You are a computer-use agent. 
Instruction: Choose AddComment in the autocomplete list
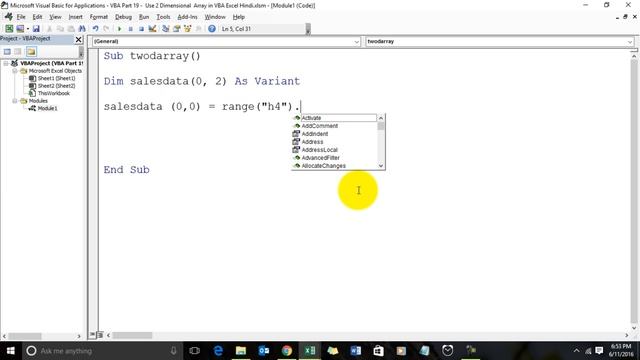click(x=335, y=126)
